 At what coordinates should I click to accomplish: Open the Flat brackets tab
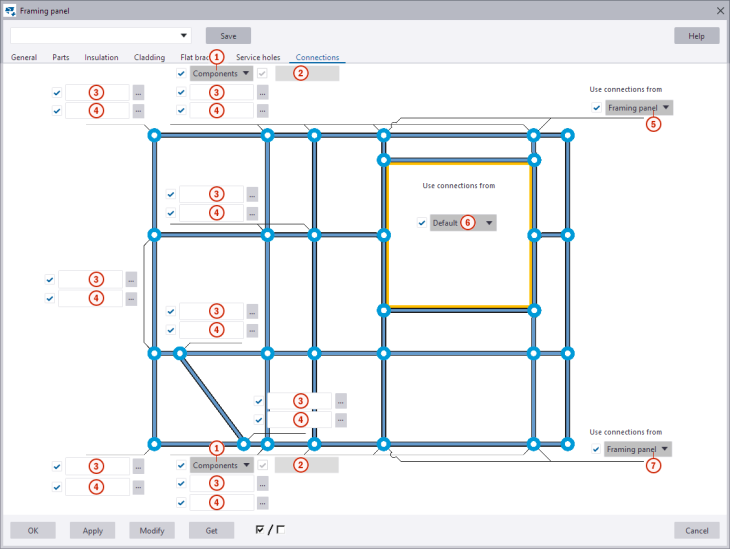point(194,57)
